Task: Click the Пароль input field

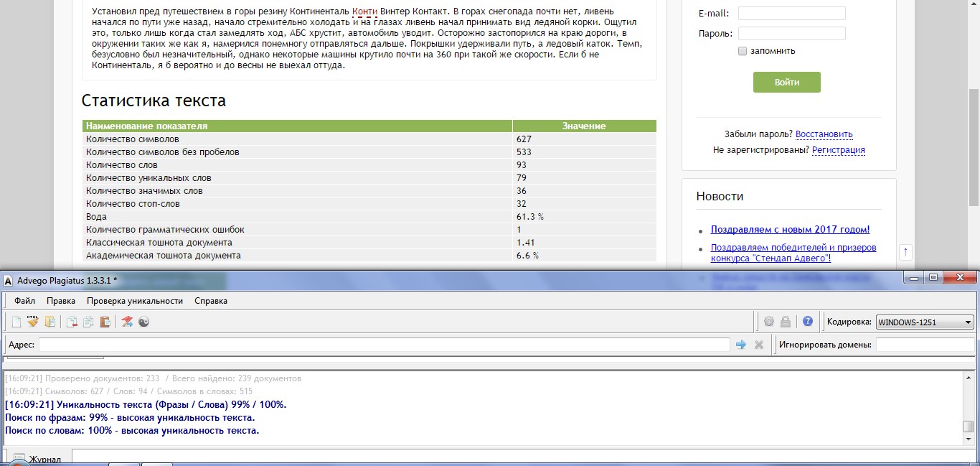Action: pyautogui.click(x=791, y=34)
